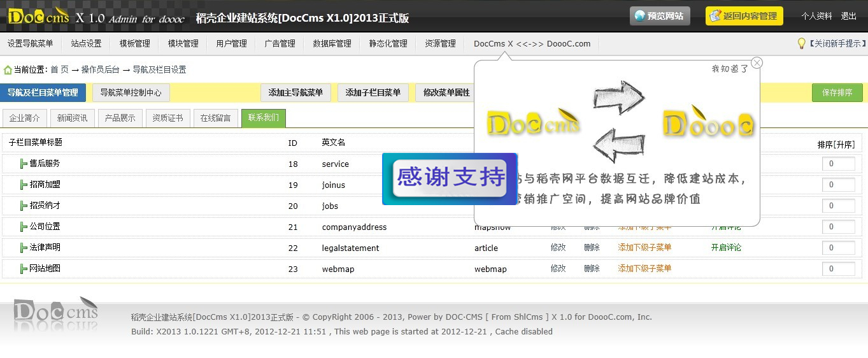Open 广告管理 menu

(280, 43)
